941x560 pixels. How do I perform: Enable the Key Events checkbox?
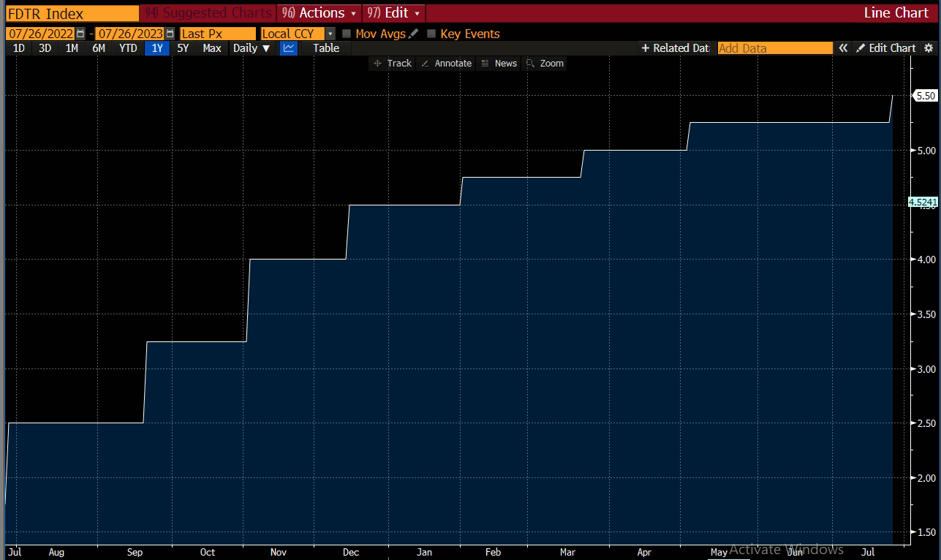tap(432, 33)
